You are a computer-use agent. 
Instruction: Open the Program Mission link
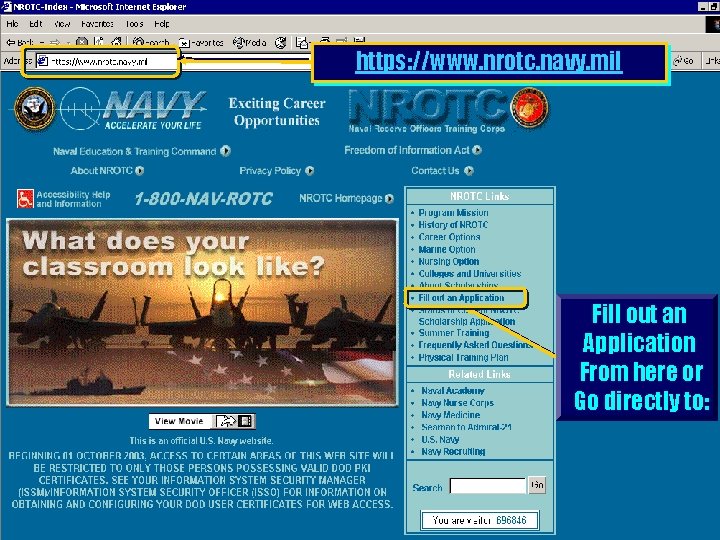(x=453, y=213)
